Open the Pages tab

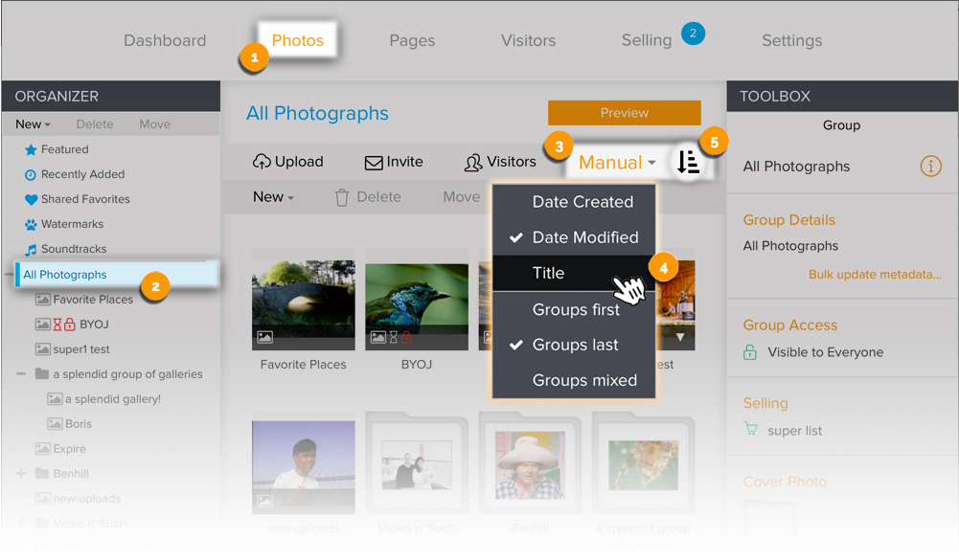pos(412,40)
